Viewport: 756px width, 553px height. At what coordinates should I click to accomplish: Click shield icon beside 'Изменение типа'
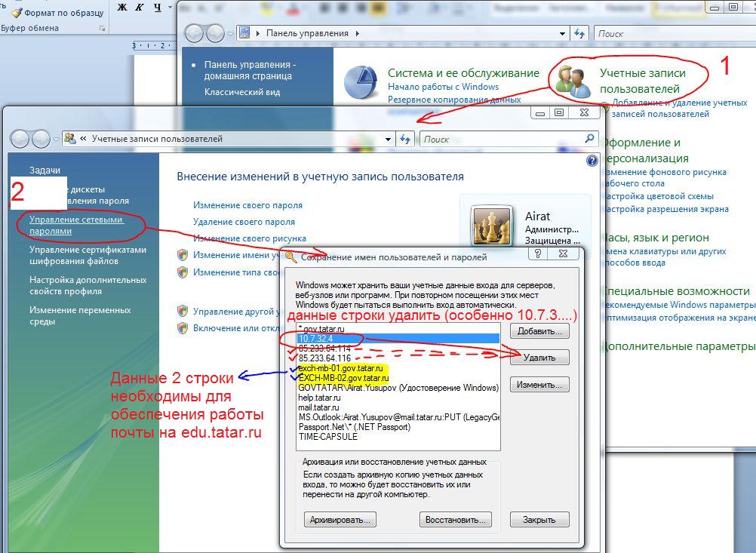[183, 272]
